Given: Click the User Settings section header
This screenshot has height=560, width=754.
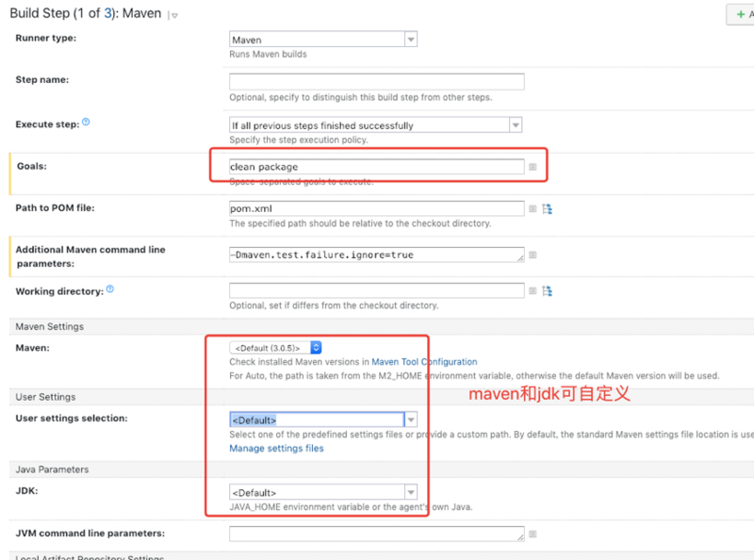Looking at the screenshot, I should click(45, 397).
